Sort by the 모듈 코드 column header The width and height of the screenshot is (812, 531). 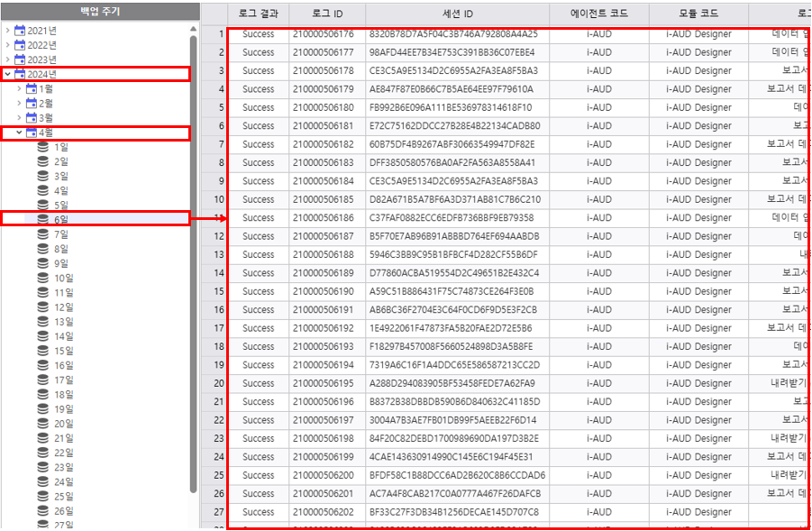(698, 14)
